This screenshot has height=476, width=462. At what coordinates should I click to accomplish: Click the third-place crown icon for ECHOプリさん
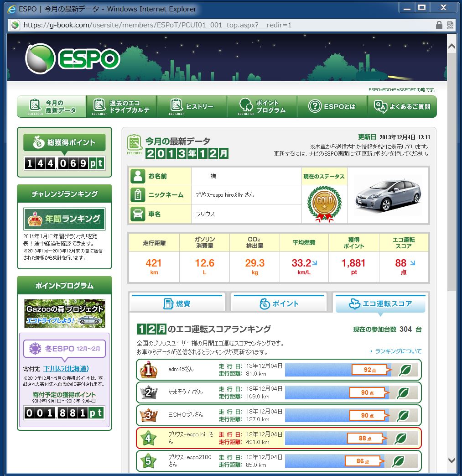[x=148, y=415]
